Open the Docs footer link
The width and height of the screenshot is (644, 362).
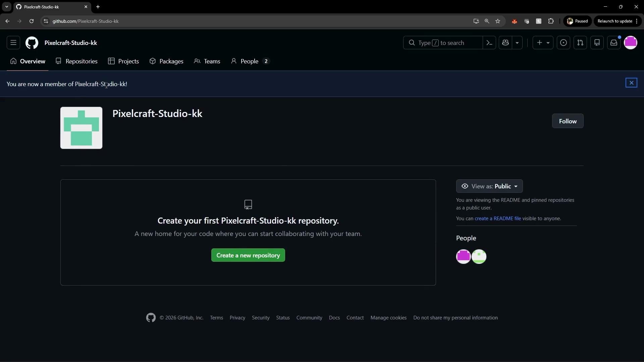334,317
